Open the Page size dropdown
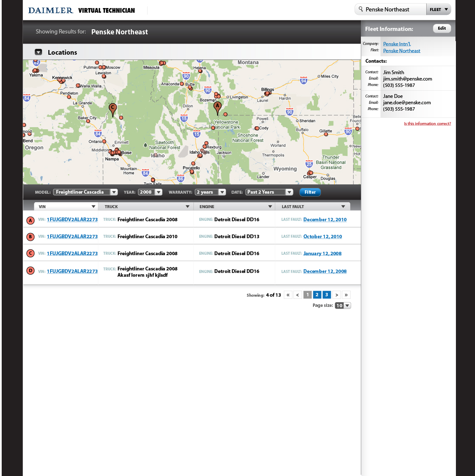The width and height of the screenshot is (475, 476). click(343, 306)
